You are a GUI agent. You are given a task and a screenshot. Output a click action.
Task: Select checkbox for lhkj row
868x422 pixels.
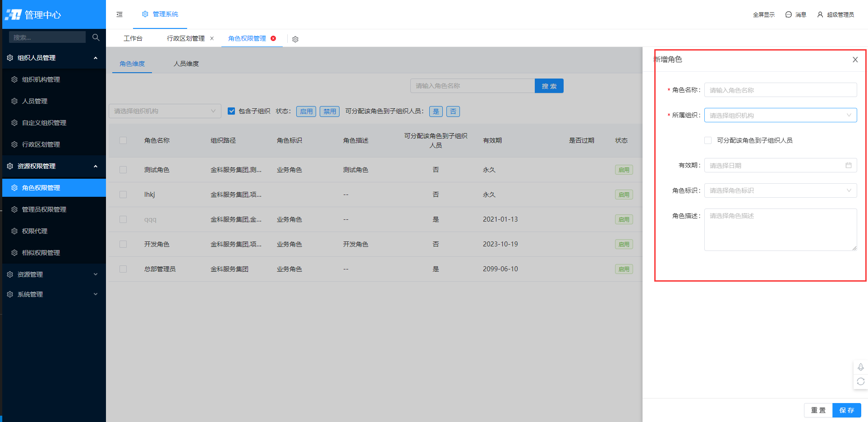click(123, 195)
